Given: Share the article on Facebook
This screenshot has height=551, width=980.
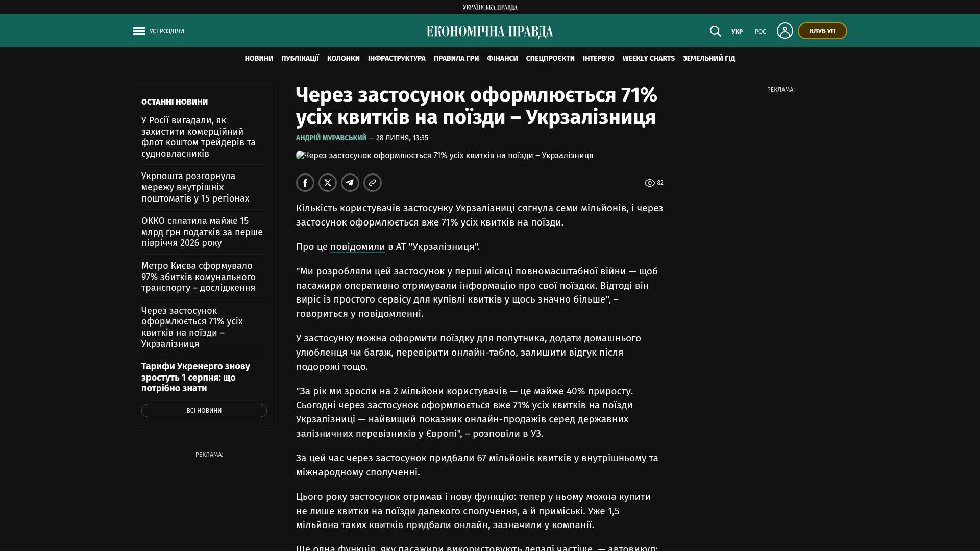Looking at the screenshot, I should [305, 183].
